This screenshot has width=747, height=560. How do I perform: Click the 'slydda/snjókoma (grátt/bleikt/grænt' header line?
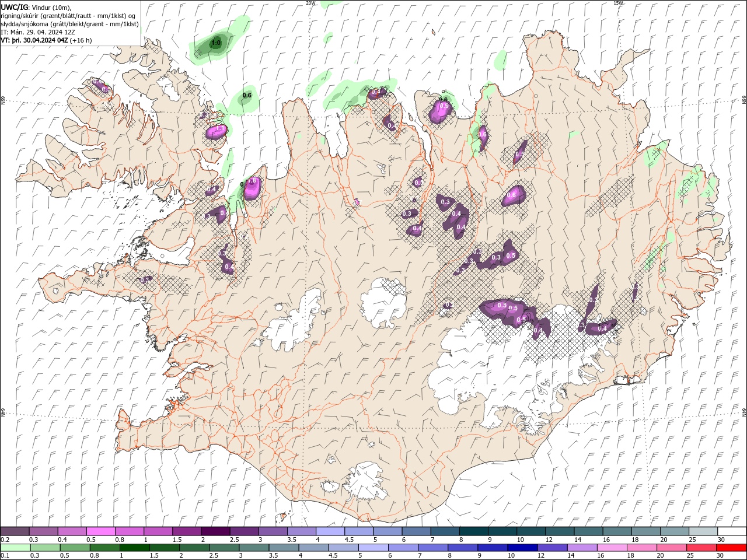pos(70,24)
